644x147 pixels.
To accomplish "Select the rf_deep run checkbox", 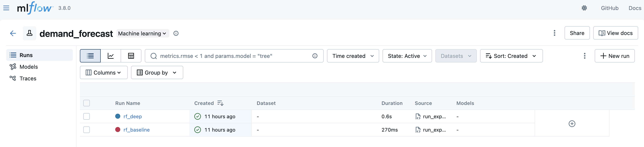I will tap(87, 116).
